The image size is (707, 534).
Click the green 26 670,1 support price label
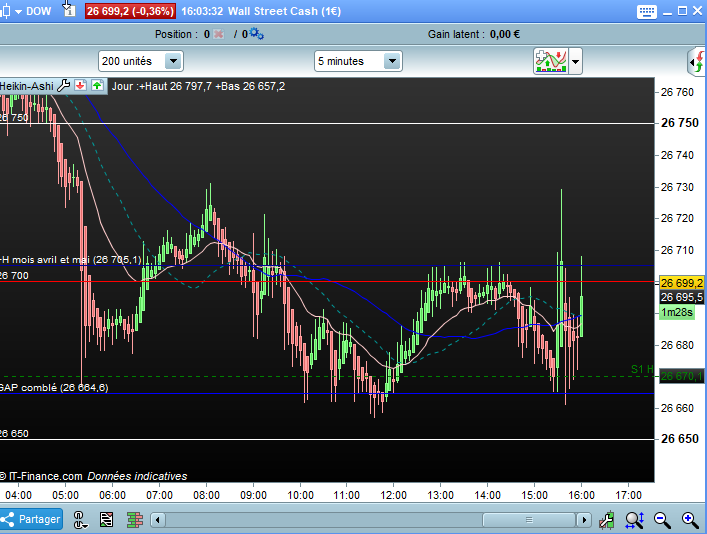pos(681,376)
